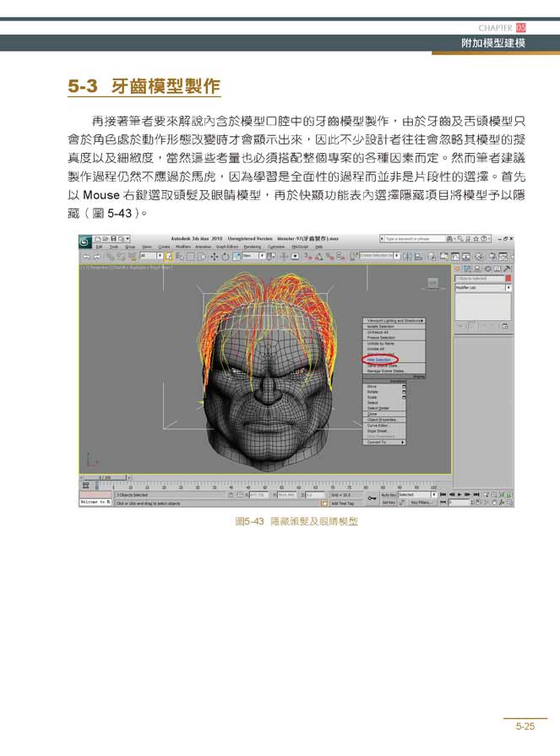Open the Modifier List dropdown
Image resolution: width=560 pixels, height=756 pixels.
[483, 287]
